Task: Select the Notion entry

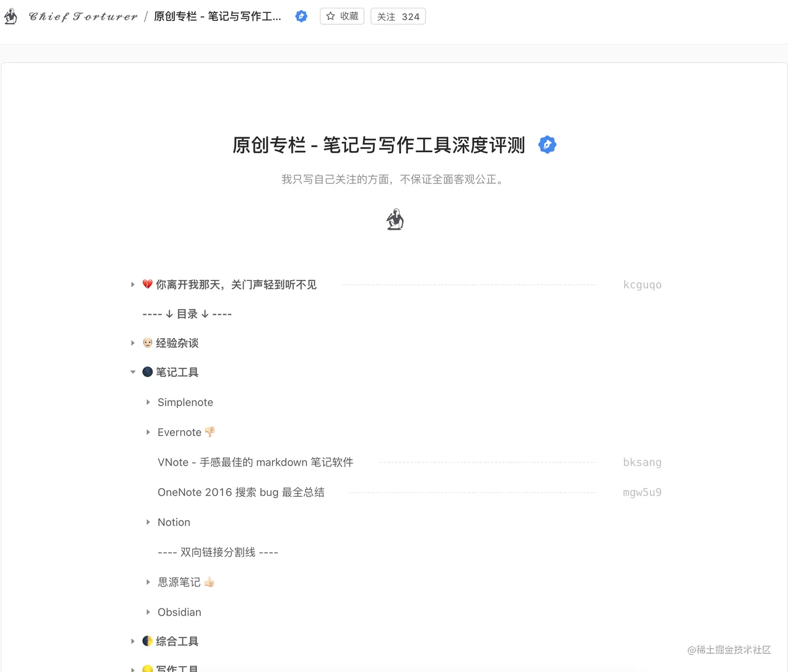Action: tap(174, 522)
